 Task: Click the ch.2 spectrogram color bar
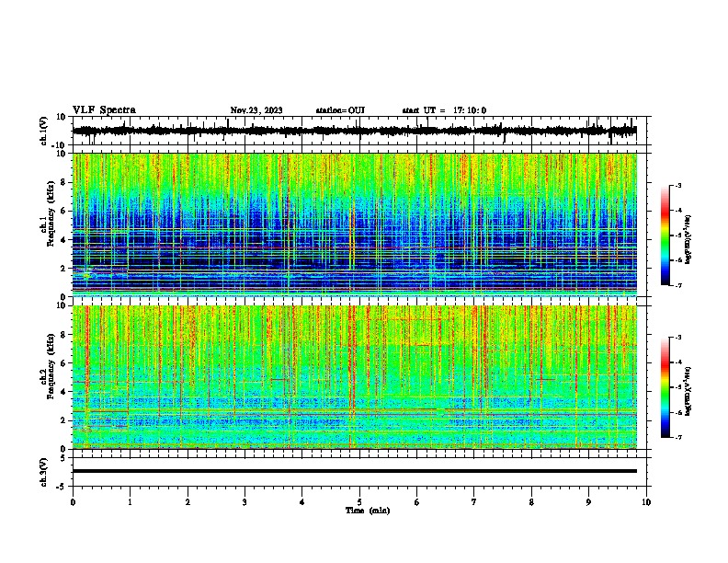pyautogui.click(x=665, y=387)
